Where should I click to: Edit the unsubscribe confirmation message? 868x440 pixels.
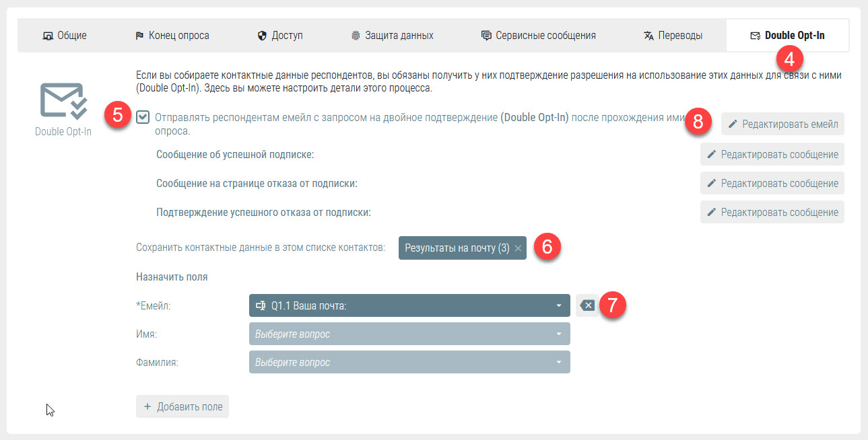[x=772, y=212]
